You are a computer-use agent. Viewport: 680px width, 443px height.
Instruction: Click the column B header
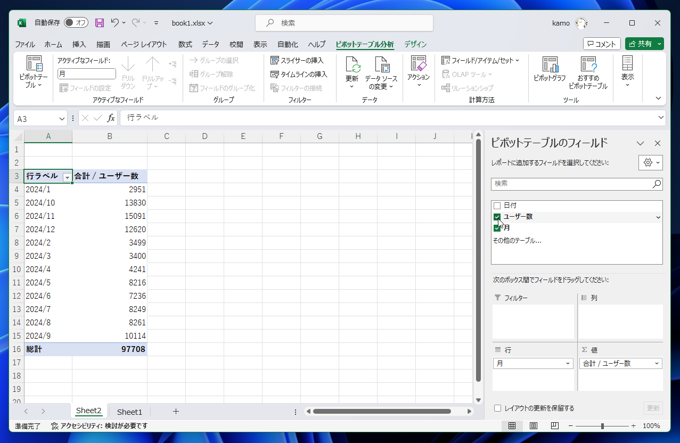click(x=110, y=137)
